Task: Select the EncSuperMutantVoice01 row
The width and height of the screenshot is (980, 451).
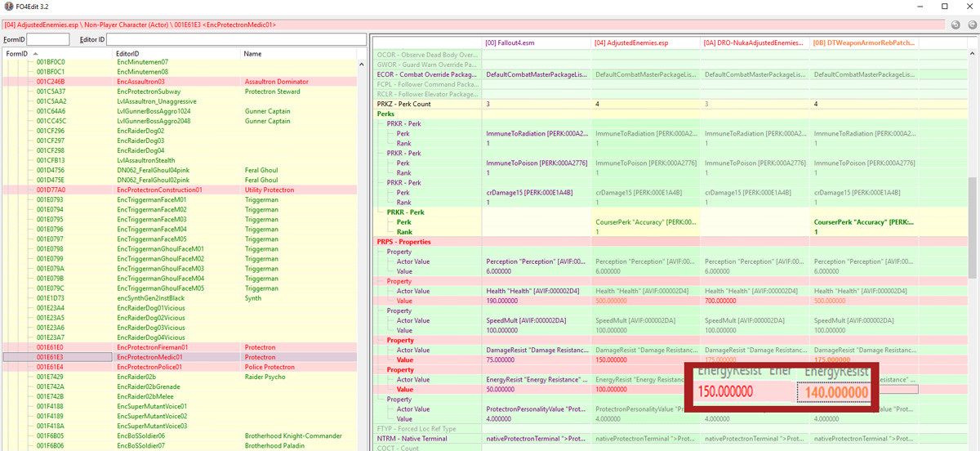Action: coord(180,406)
